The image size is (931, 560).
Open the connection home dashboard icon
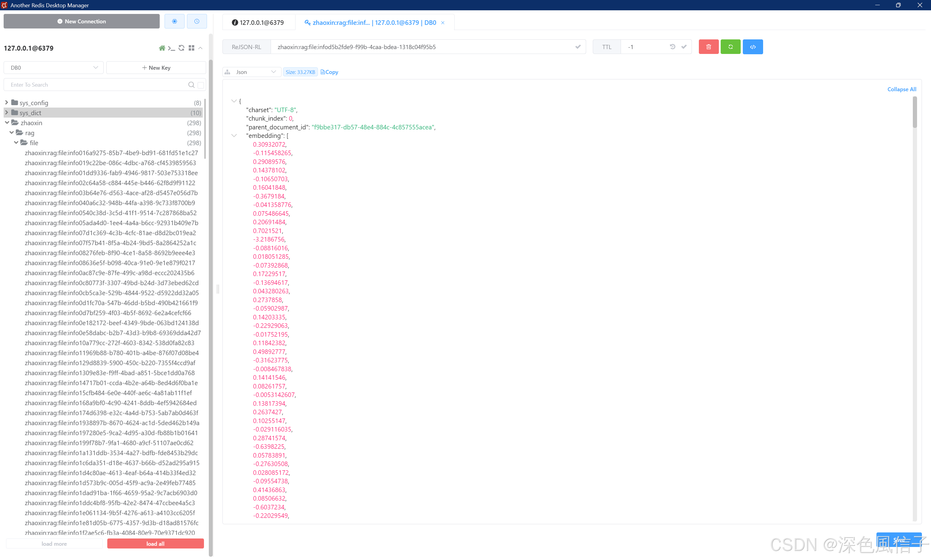(x=162, y=48)
